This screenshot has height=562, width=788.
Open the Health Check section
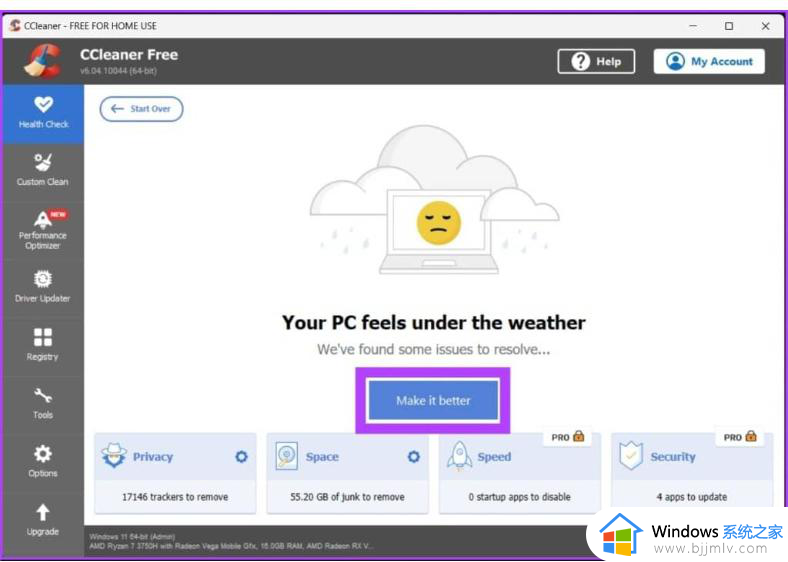click(x=43, y=114)
